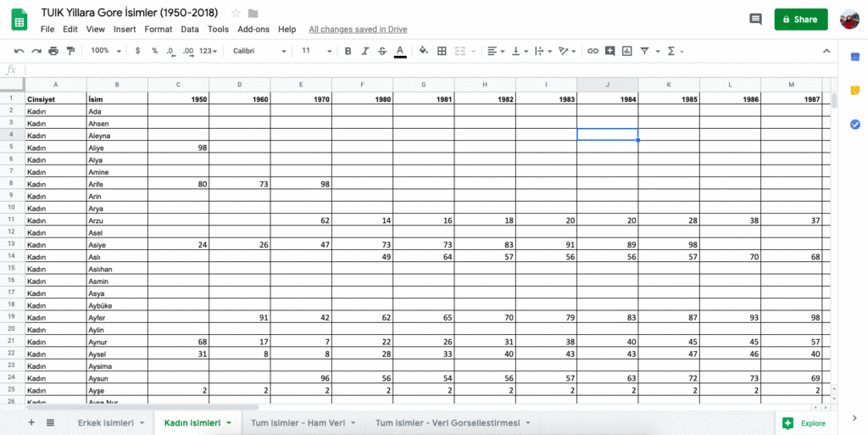
Task: Click the Explore button
Action: point(805,423)
